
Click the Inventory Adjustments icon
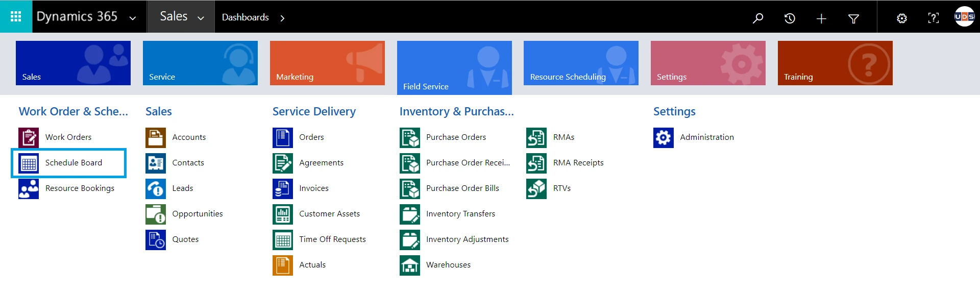(x=410, y=239)
